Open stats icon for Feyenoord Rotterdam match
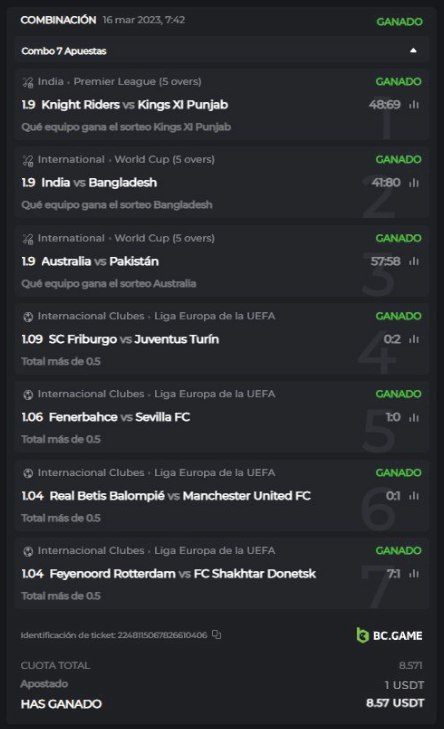The width and height of the screenshot is (444, 729). [414, 574]
